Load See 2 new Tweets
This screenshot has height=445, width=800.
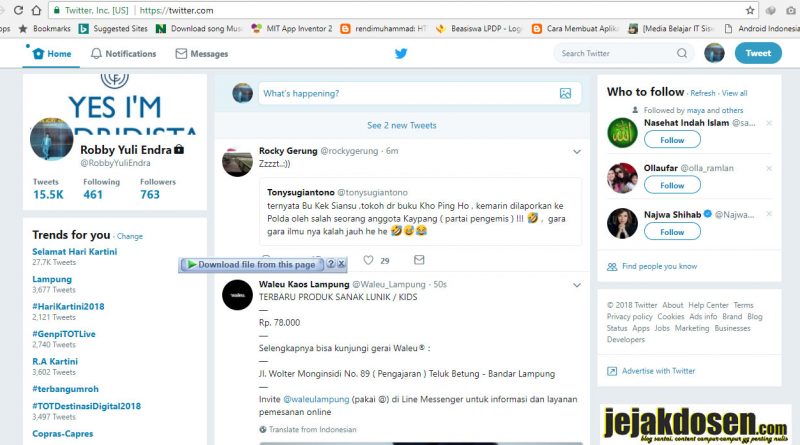[x=402, y=126]
